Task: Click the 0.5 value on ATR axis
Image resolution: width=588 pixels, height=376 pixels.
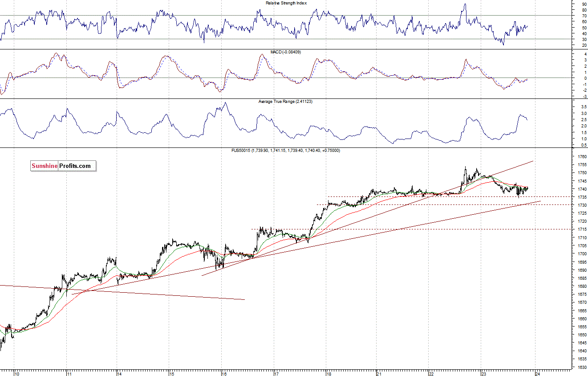Action: [x=584, y=145]
